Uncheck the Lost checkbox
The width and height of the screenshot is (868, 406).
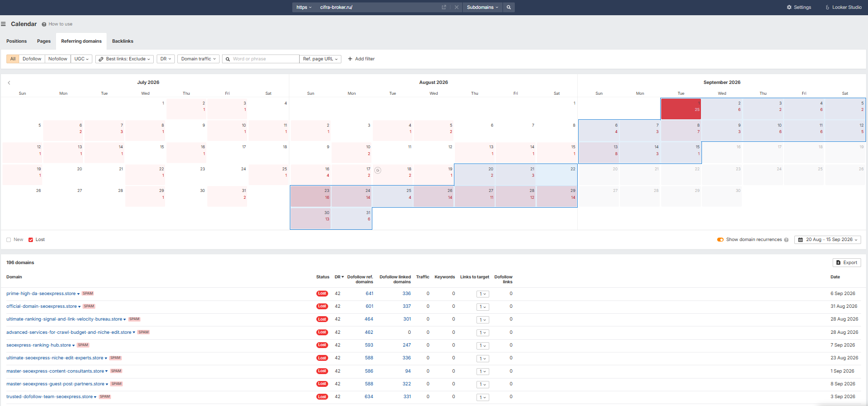[x=31, y=240]
